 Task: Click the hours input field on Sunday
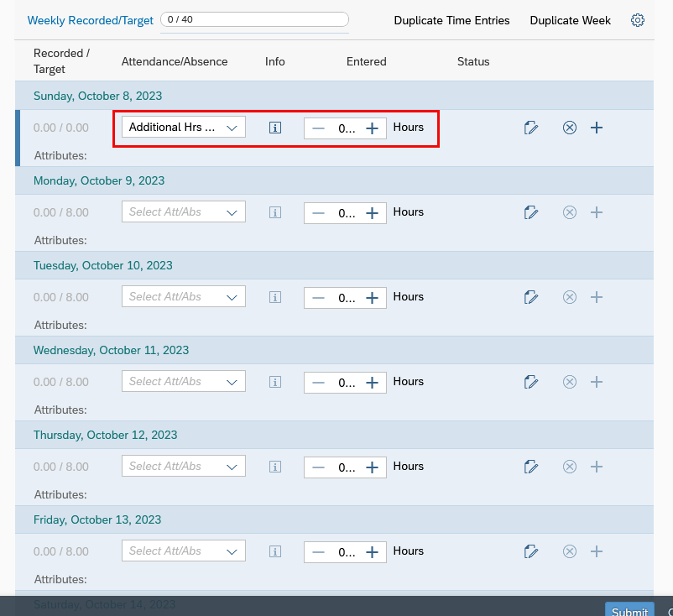tap(345, 127)
